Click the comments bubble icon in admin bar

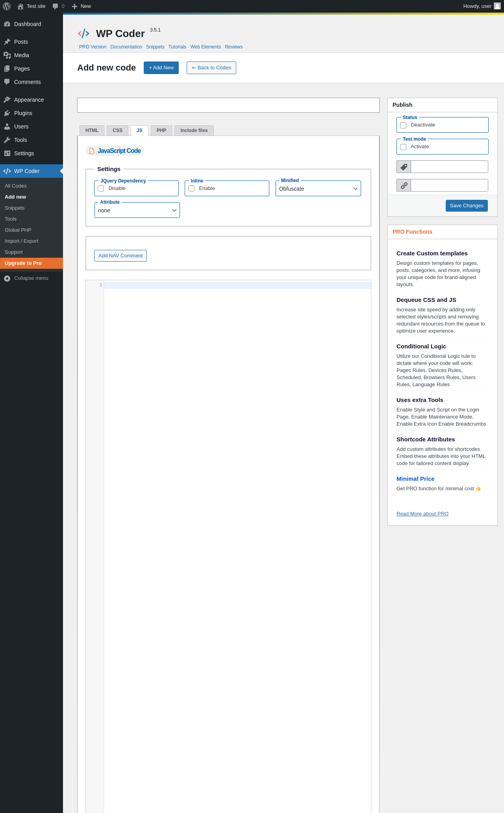click(55, 6)
